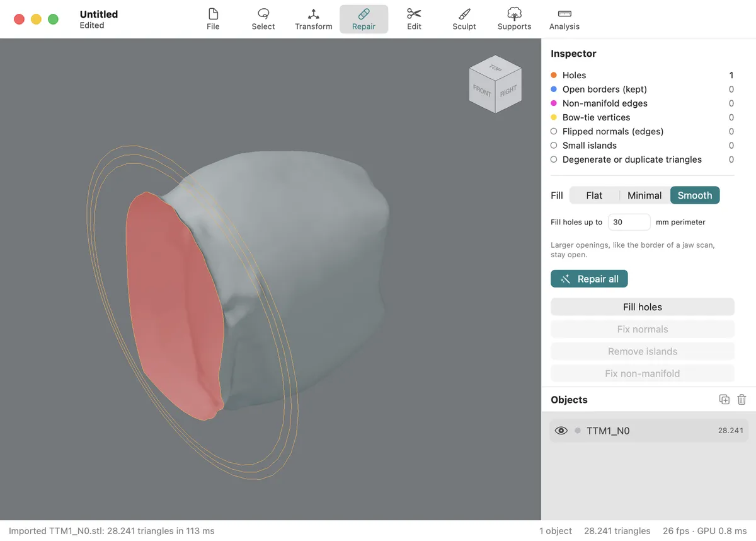The width and height of the screenshot is (756, 541).
Task: Delete object with trash icon
Action: click(742, 399)
